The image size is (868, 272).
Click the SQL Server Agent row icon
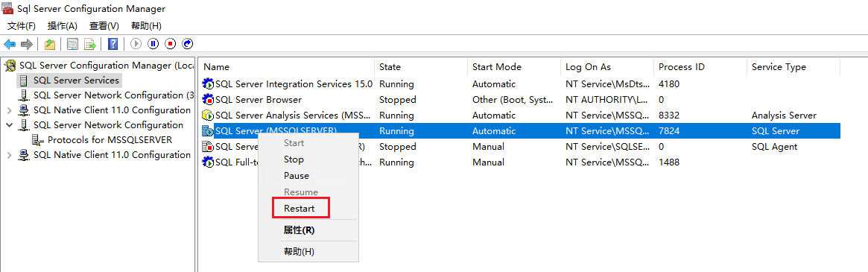208,147
